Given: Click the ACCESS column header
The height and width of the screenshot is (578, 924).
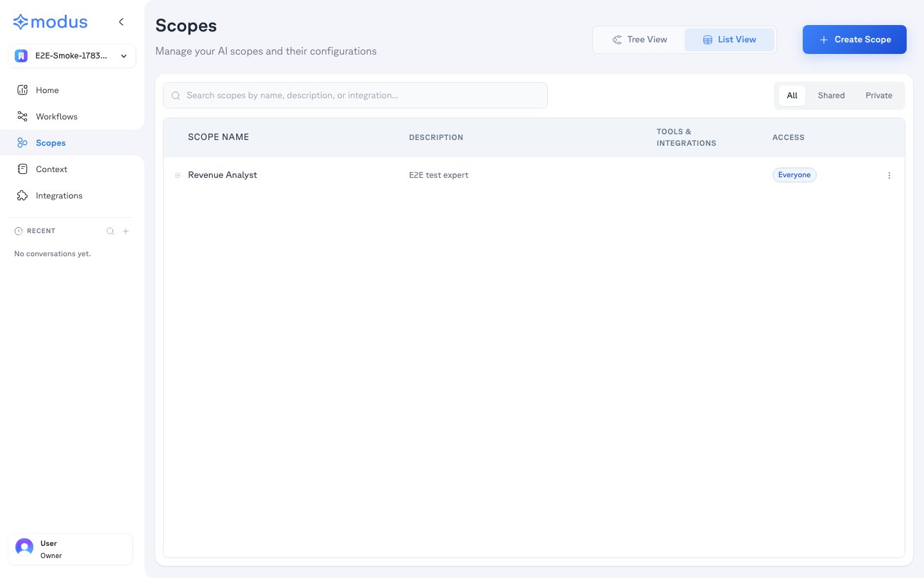Looking at the screenshot, I should [788, 137].
